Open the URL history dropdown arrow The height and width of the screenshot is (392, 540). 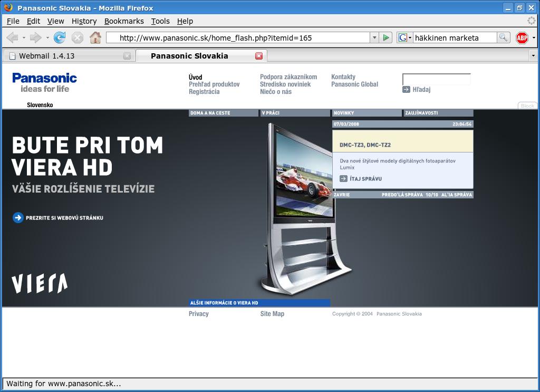pos(374,37)
